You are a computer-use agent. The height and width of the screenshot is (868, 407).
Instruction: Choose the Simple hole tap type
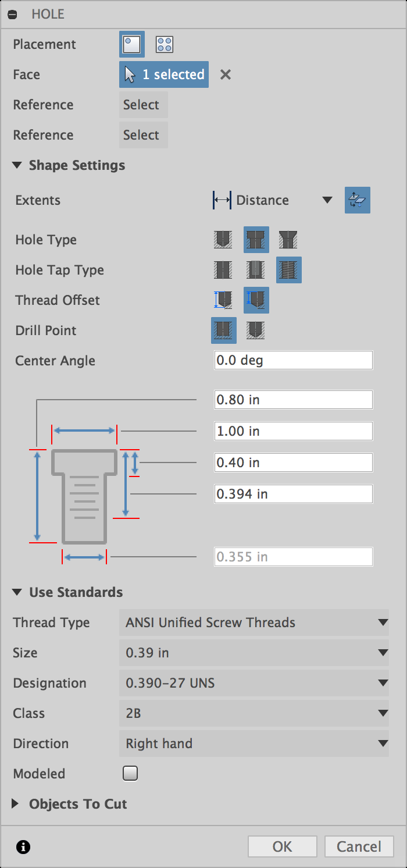point(223,270)
